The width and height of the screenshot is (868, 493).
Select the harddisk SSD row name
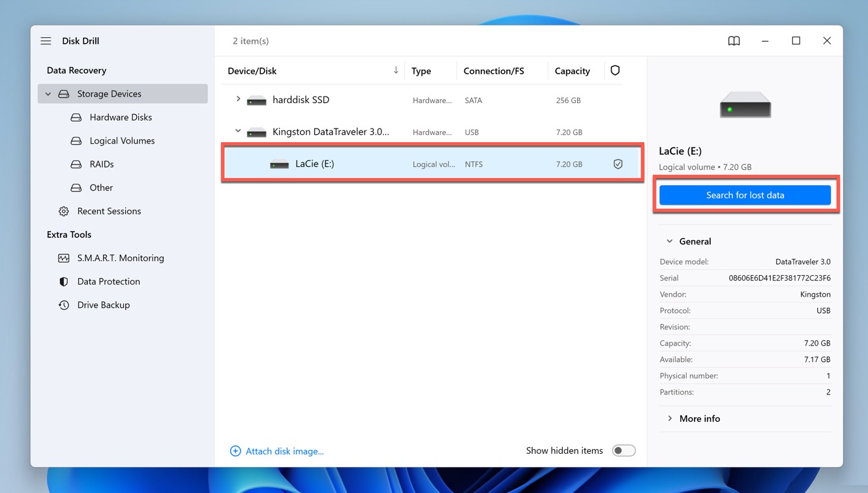[301, 100]
